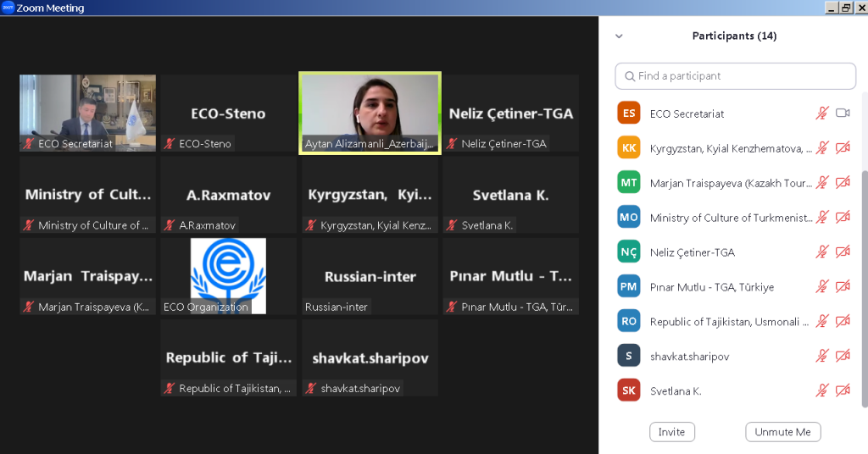
Task: Click the muted microphone icon for ECO Secretariat
Action: [821, 113]
